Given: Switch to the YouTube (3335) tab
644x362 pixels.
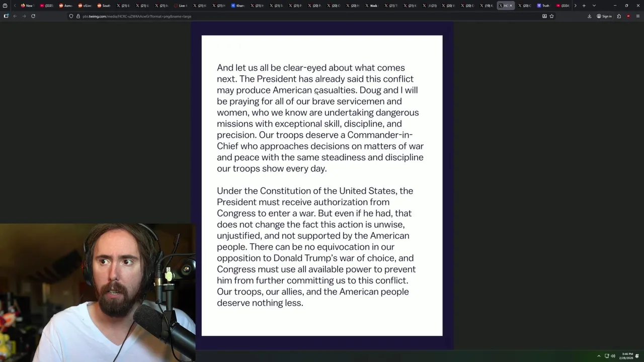Looking at the screenshot, I should click(x=46, y=6).
